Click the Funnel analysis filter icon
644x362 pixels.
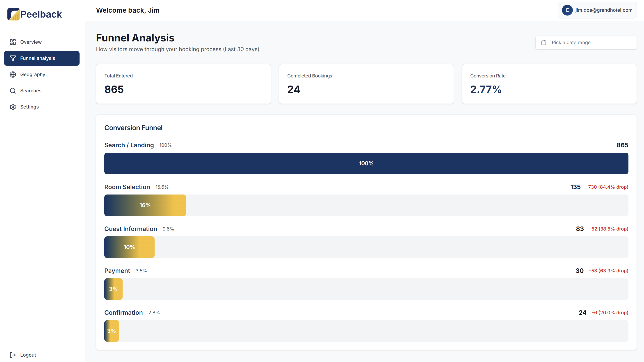13,58
